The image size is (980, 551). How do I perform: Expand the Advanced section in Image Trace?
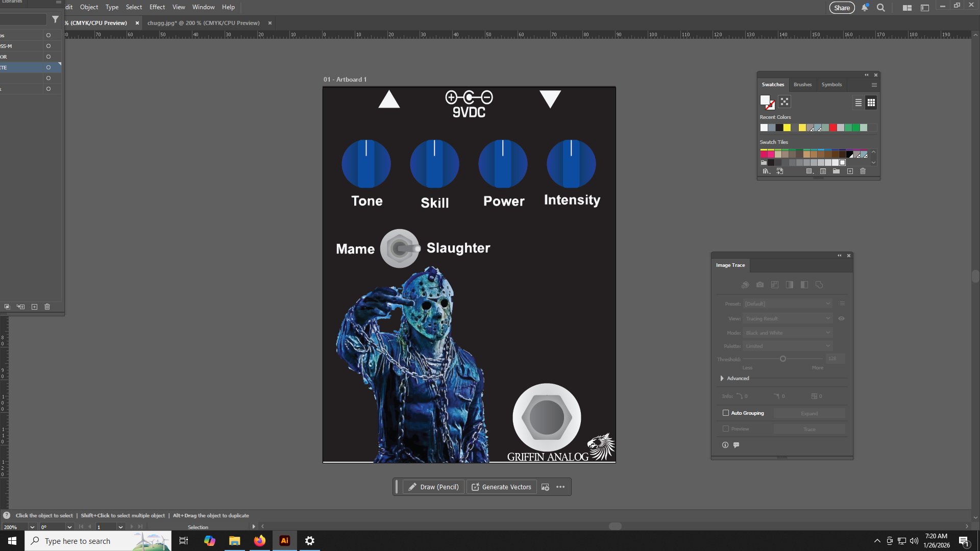tap(722, 378)
